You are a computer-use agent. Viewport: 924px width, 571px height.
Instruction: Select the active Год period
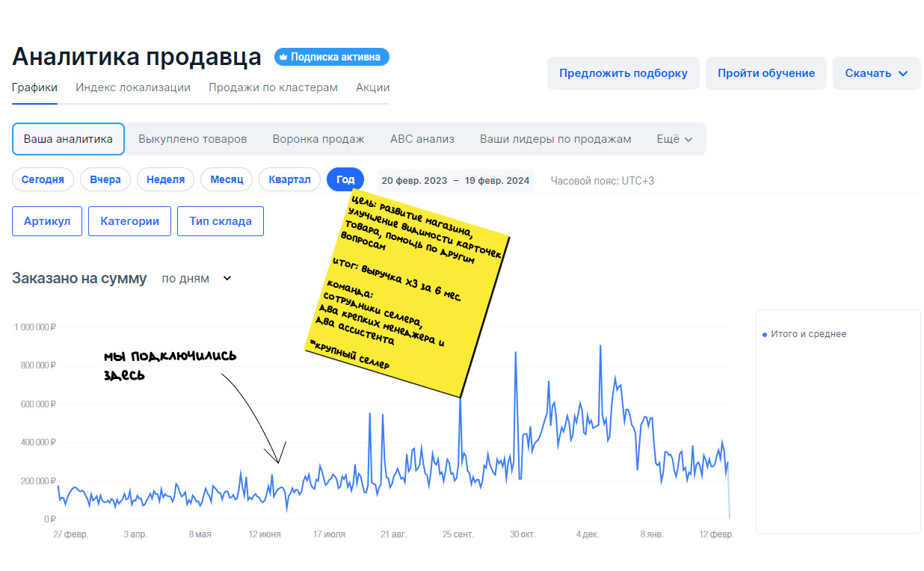point(345,180)
